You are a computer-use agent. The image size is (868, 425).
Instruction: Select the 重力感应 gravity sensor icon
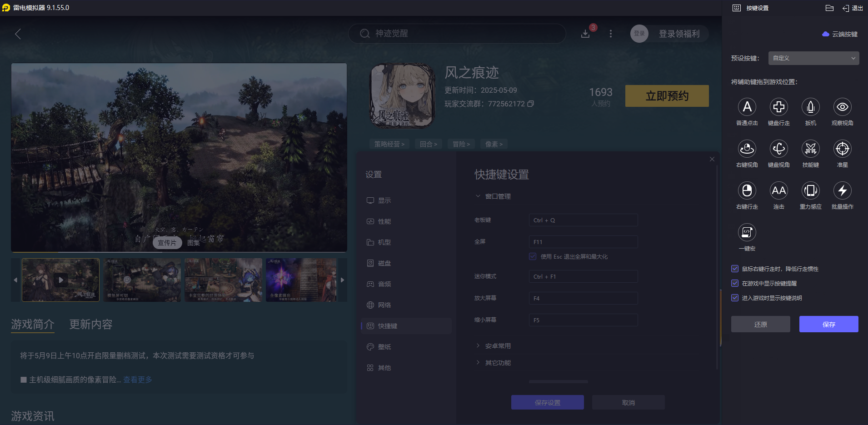click(811, 191)
